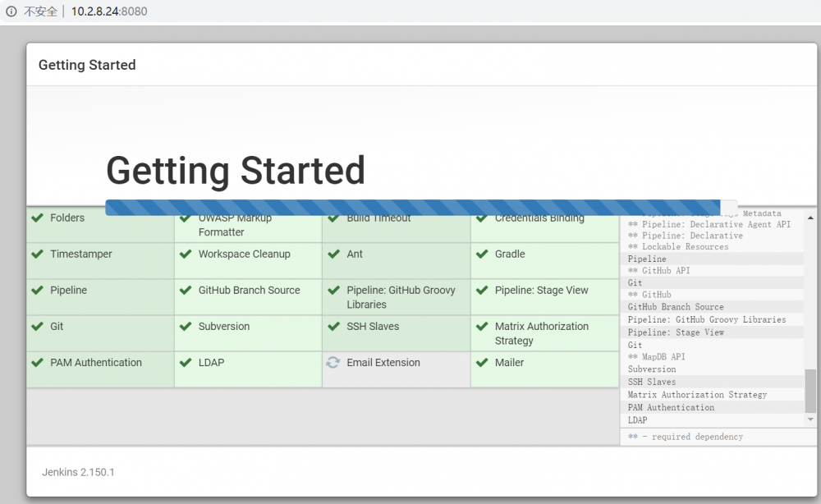Click the log panel scroll down arrow
Screen dimensions: 821x504
coord(811,419)
